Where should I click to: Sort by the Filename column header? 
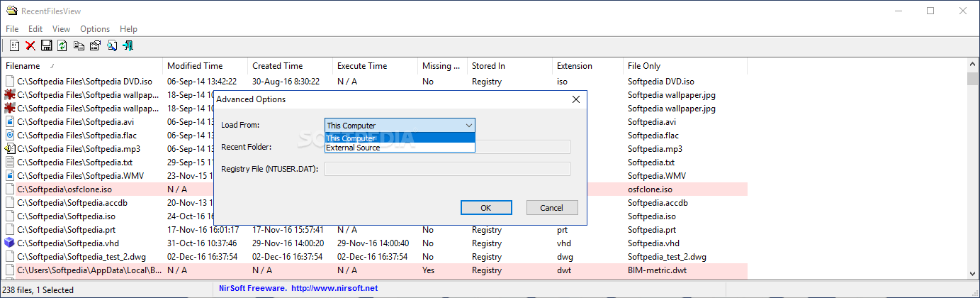point(82,66)
